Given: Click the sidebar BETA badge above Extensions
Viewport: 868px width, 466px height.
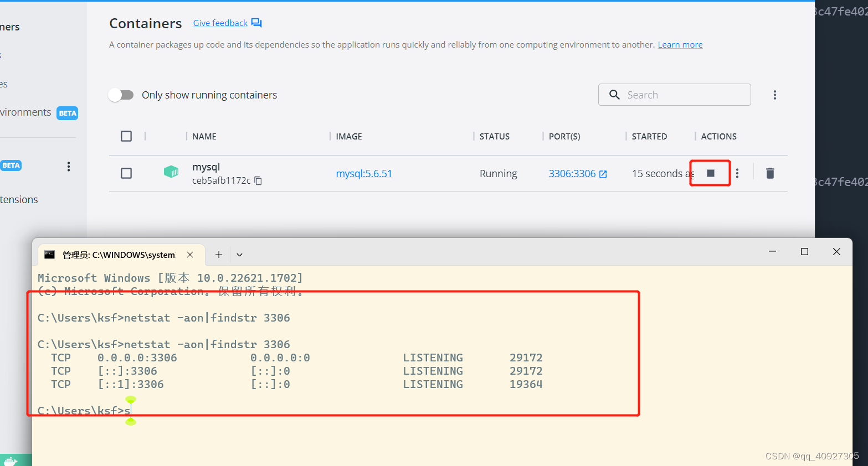Looking at the screenshot, I should coord(11,165).
